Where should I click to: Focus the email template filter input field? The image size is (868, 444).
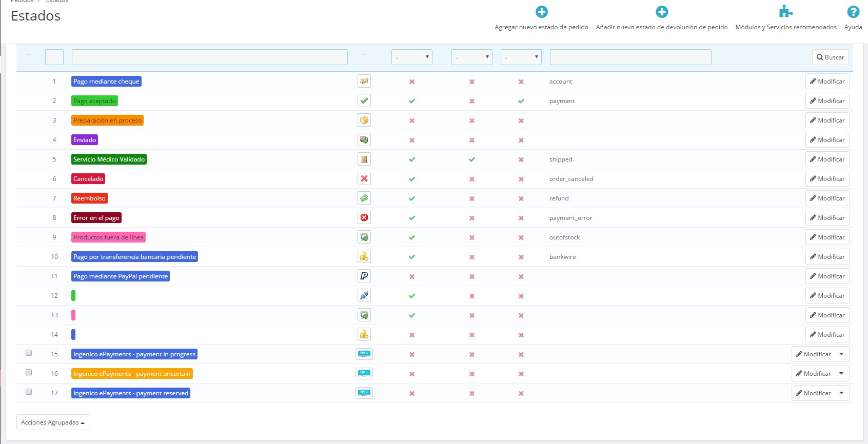pos(630,57)
